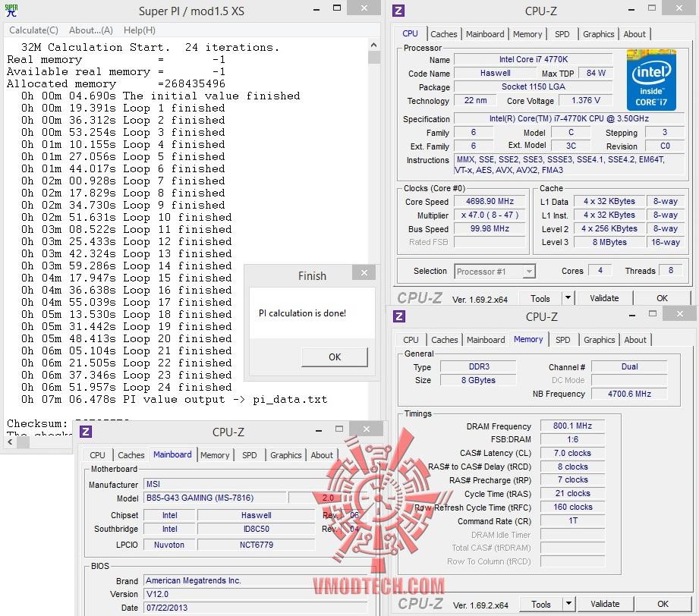The height and width of the screenshot is (616, 699).
Task: Click the DRAM Frequency 800.1 MHz value
Action: pyautogui.click(x=572, y=426)
